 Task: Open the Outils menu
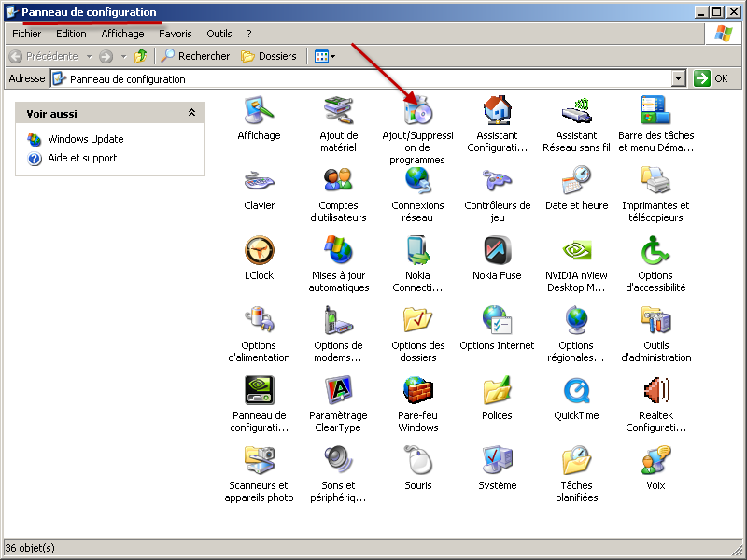click(x=219, y=34)
